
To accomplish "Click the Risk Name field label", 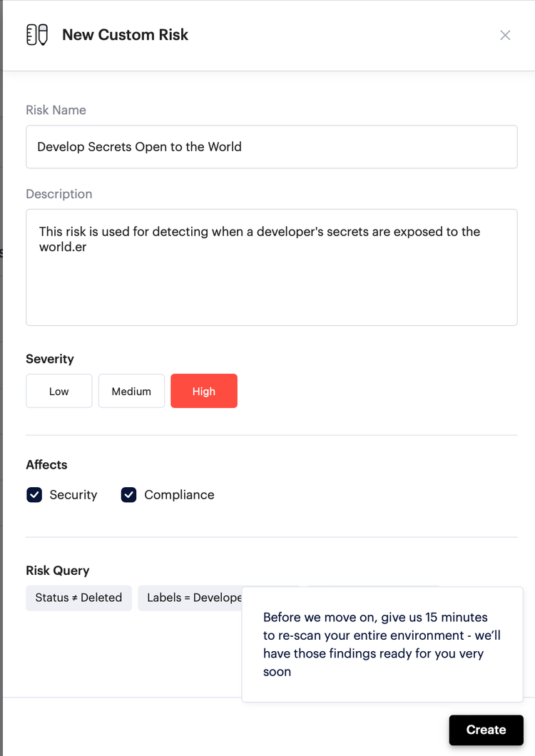I will click(x=56, y=110).
